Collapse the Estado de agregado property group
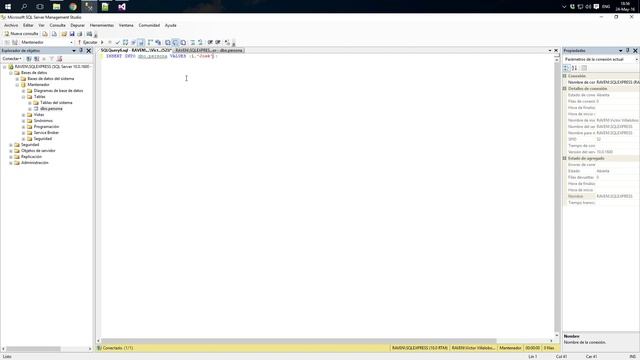The height and width of the screenshot is (360, 640). pyautogui.click(x=565, y=158)
